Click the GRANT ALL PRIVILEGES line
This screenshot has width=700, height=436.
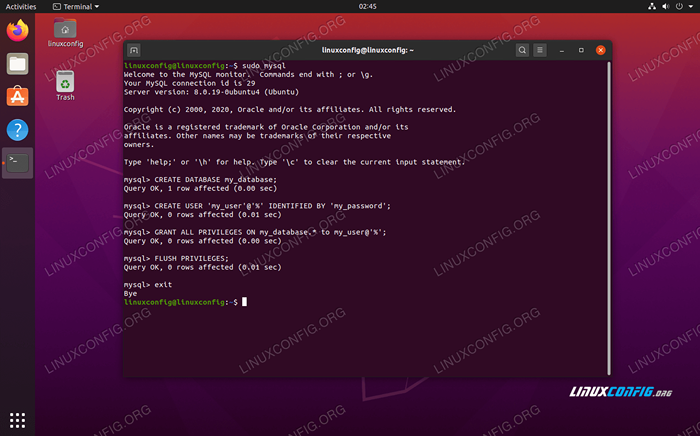click(255, 232)
